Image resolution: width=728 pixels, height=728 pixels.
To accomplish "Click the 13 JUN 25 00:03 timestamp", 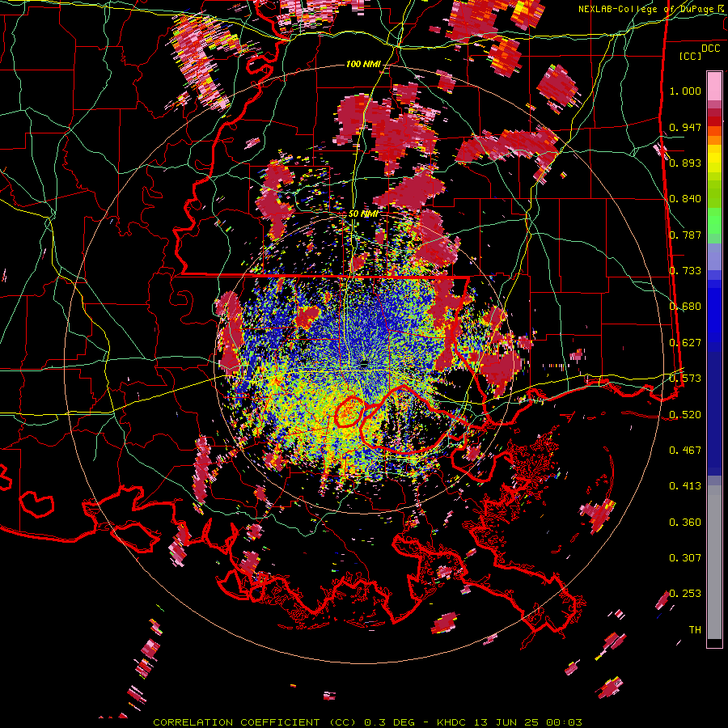I will coord(529,722).
